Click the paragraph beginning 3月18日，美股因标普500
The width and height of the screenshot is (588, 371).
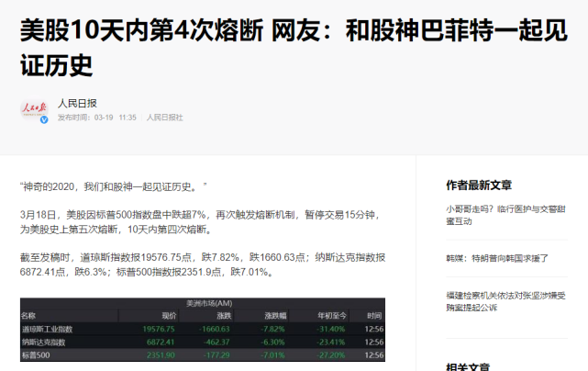(x=201, y=222)
